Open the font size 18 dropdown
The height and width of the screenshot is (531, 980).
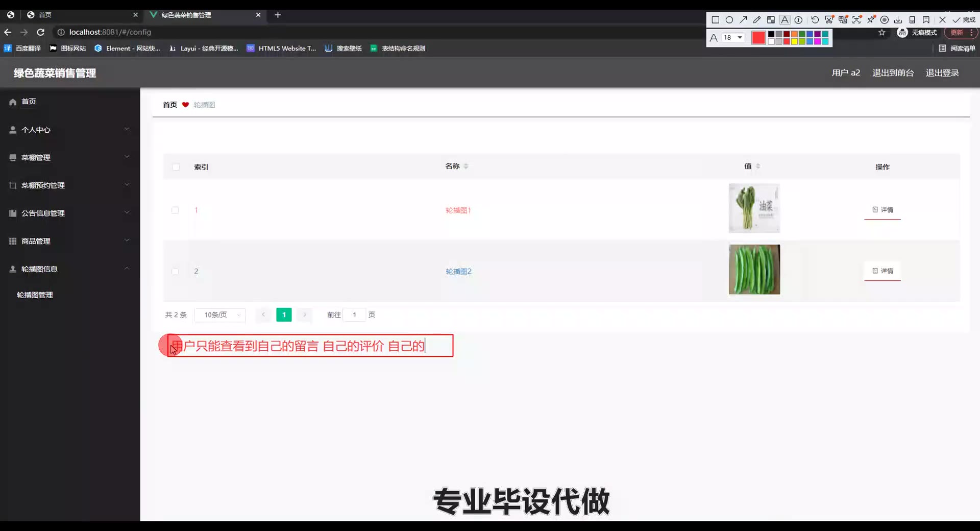pyautogui.click(x=733, y=37)
